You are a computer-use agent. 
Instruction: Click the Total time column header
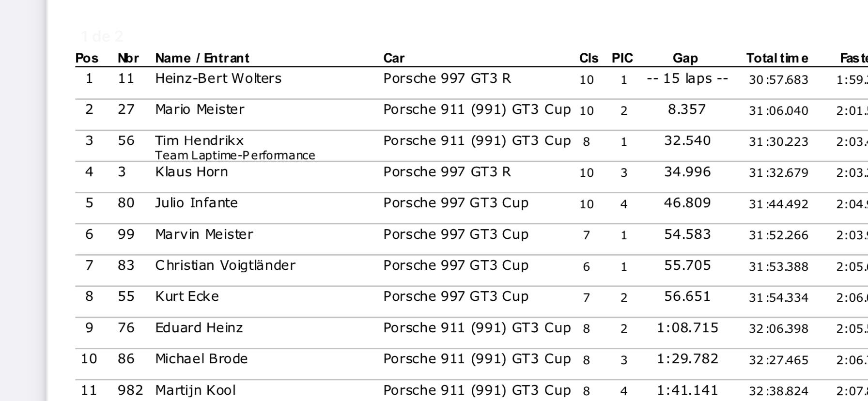pyautogui.click(x=777, y=58)
